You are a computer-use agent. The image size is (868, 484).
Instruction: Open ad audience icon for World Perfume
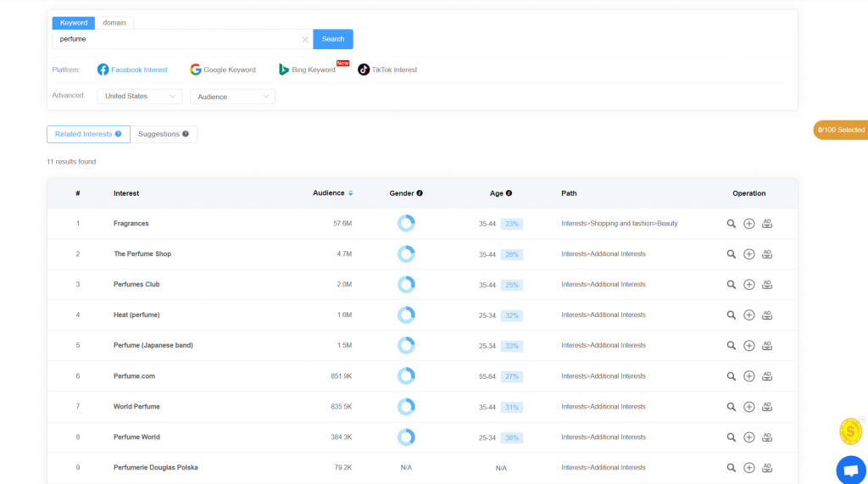pyautogui.click(x=767, y=407)
